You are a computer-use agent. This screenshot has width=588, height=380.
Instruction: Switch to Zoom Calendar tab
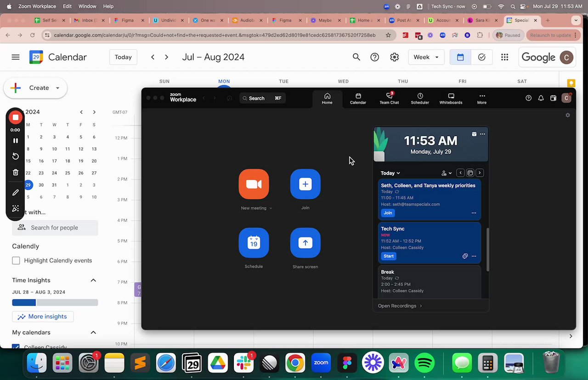[x=358, y=98]
